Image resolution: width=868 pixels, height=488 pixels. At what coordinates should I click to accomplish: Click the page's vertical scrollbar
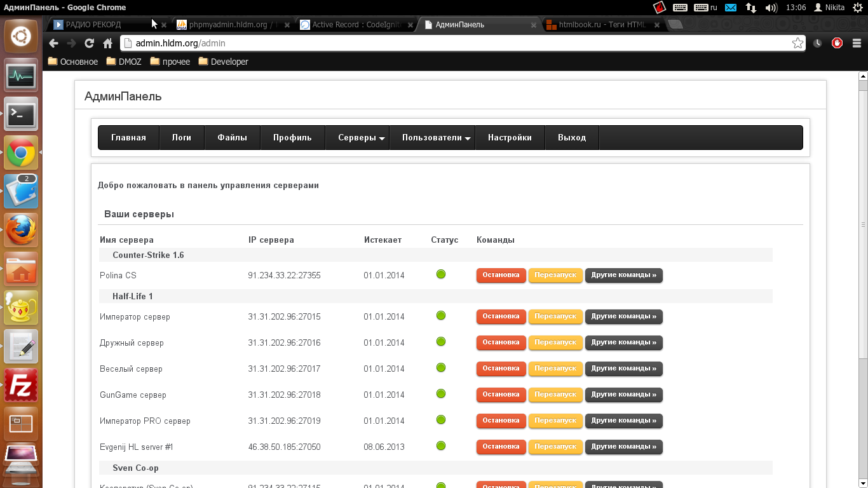pyautogui.click(x=862, y=224)
